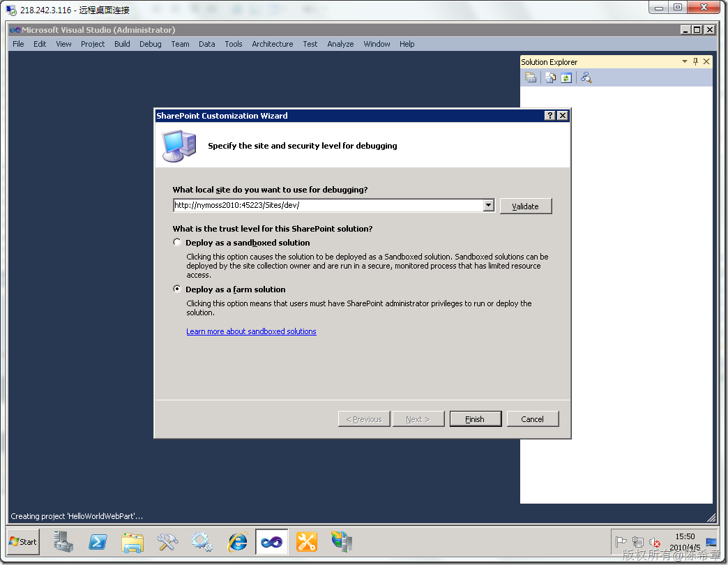The height and width of the screenshot is (565, 728).
Task: Click the muted volume tray icon
Action: [x=655, y=542]
